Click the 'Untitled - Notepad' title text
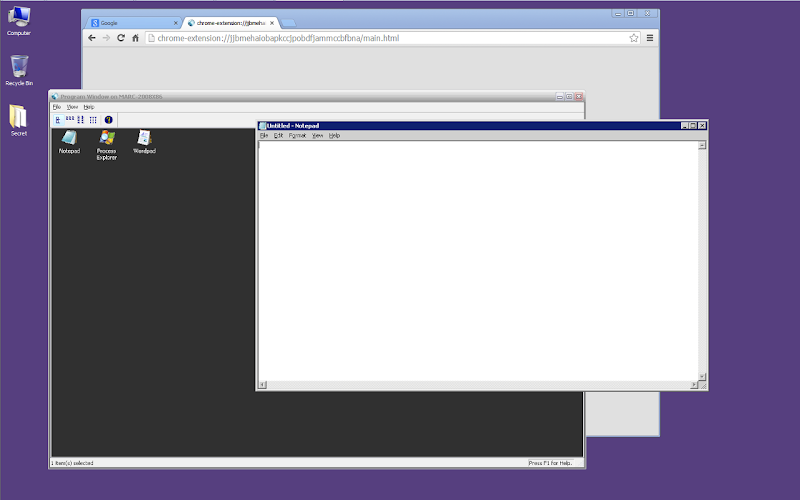The height and width of the screenshot is (500, 800). (293, 126)
